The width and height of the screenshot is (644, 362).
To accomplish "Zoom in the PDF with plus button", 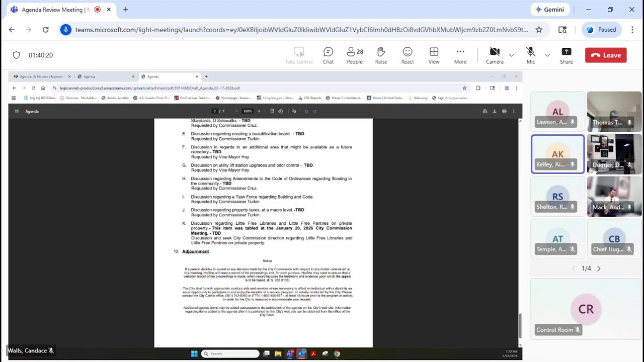I will (259, 111).
